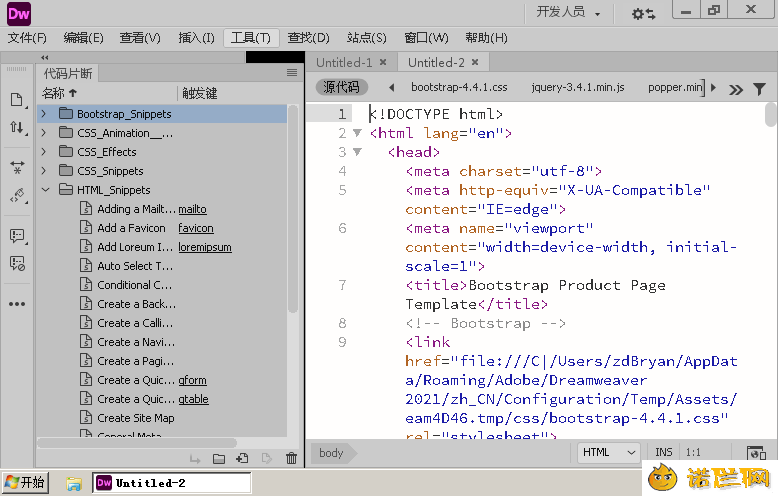
Task: Expand the Bootstrap_Snippets folder
Action: 44,114
